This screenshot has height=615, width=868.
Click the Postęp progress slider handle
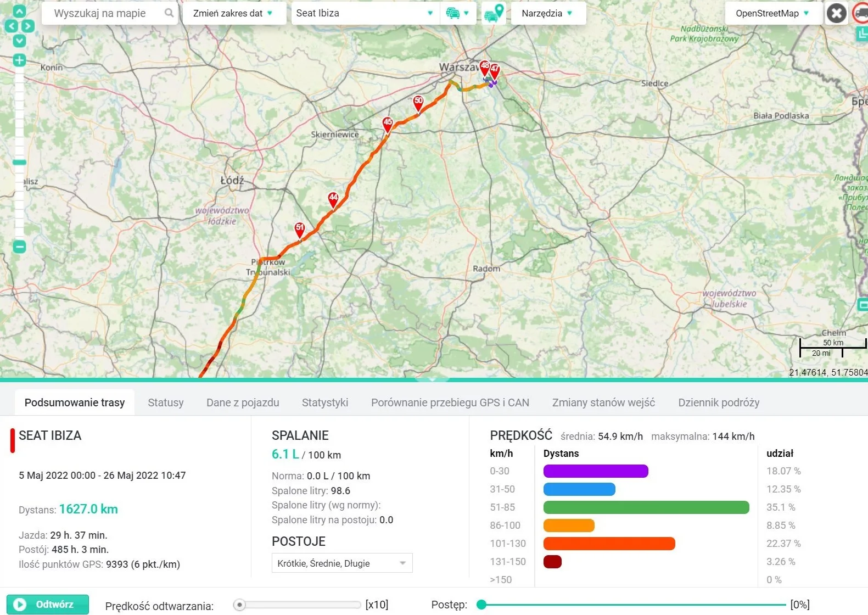click(x=481, y=605)
